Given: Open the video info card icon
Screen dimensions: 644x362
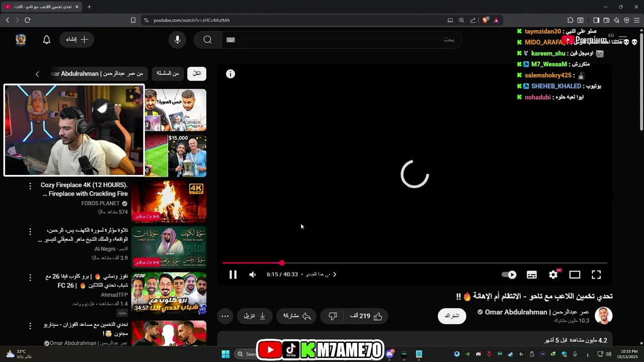Looking at the screenshot, I should click(230, 74).
